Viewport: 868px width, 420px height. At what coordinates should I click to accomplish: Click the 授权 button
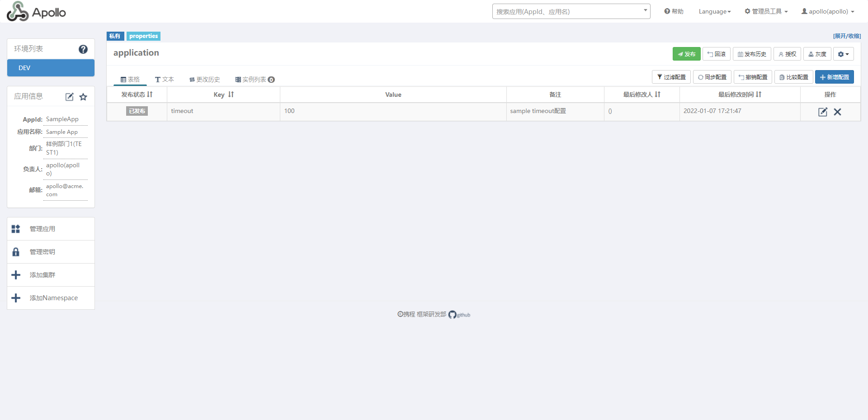(x=787, y=54)
